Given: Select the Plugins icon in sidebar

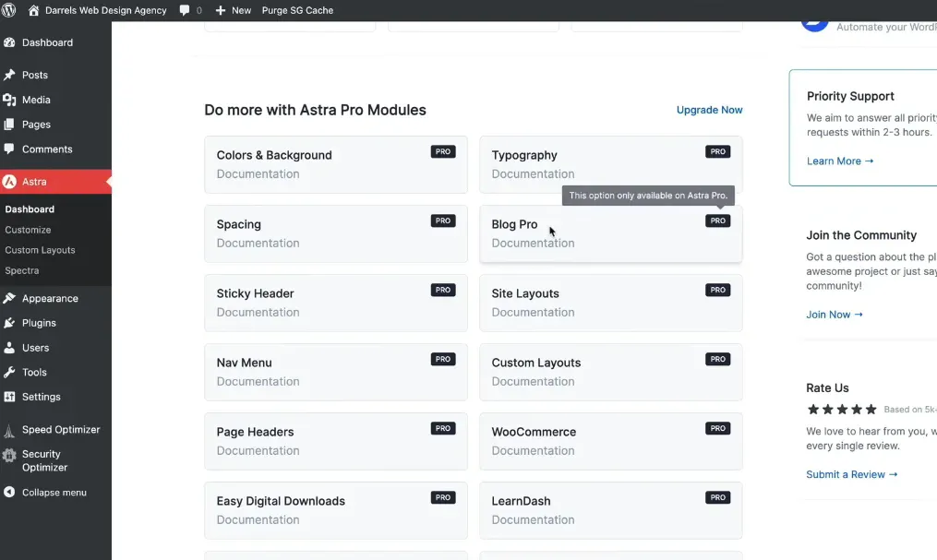Looking at the screenshot, I should [x=9, y=323].
